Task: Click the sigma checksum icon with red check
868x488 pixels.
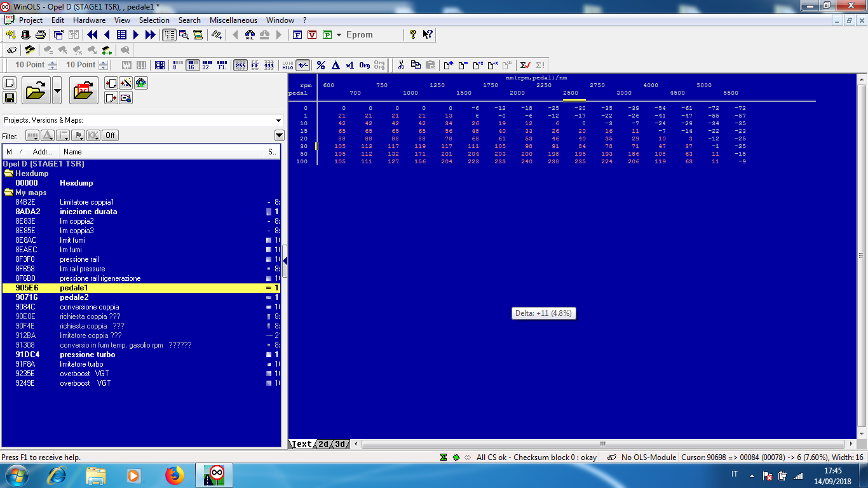Action: (525, 65)
